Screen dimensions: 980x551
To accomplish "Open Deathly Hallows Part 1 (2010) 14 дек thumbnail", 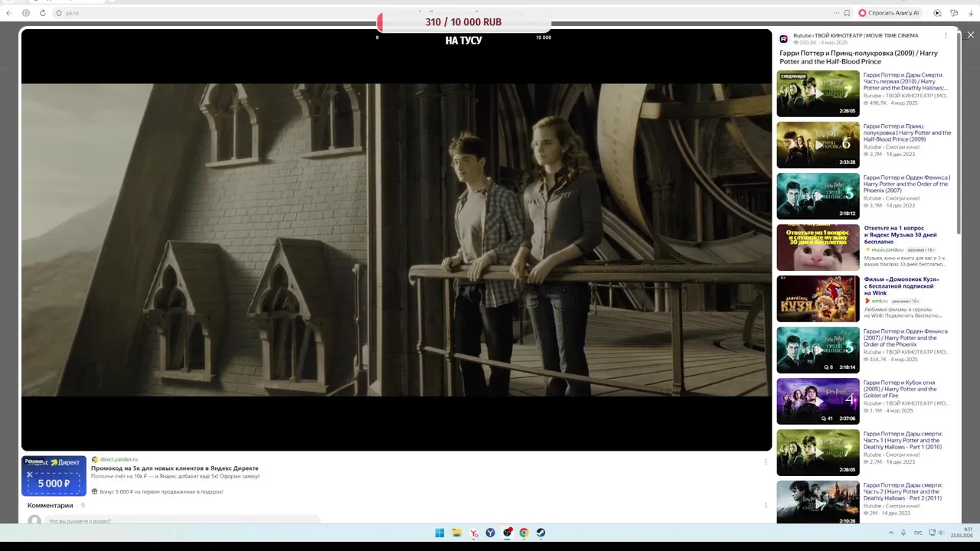I will [818, 452].
